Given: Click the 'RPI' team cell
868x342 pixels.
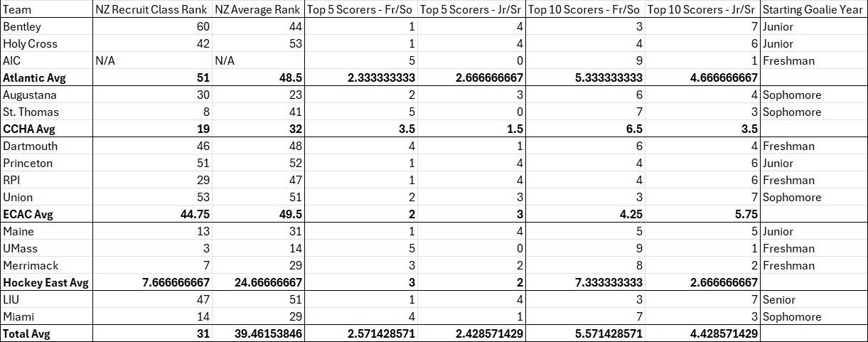Looking at the screenshot, I should pyautogui.click(x=46, y=181).
